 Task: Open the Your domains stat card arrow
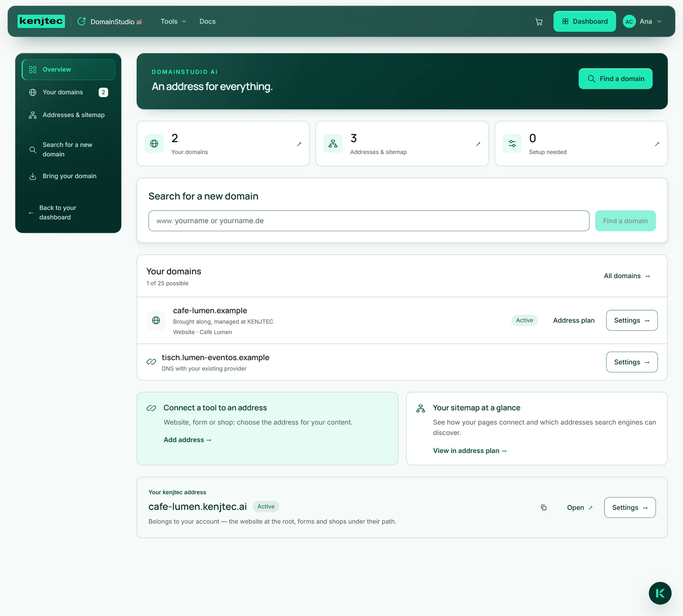tap(299, 144)
